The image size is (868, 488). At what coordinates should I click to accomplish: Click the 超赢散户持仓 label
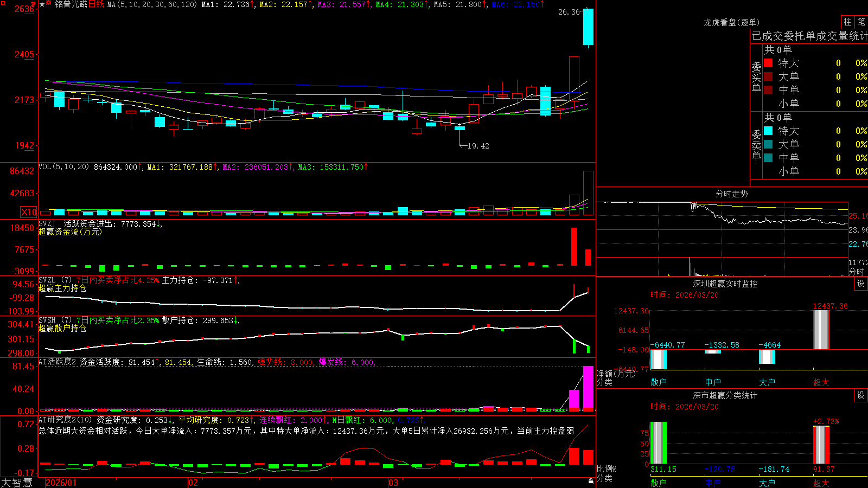pos(62,328)
